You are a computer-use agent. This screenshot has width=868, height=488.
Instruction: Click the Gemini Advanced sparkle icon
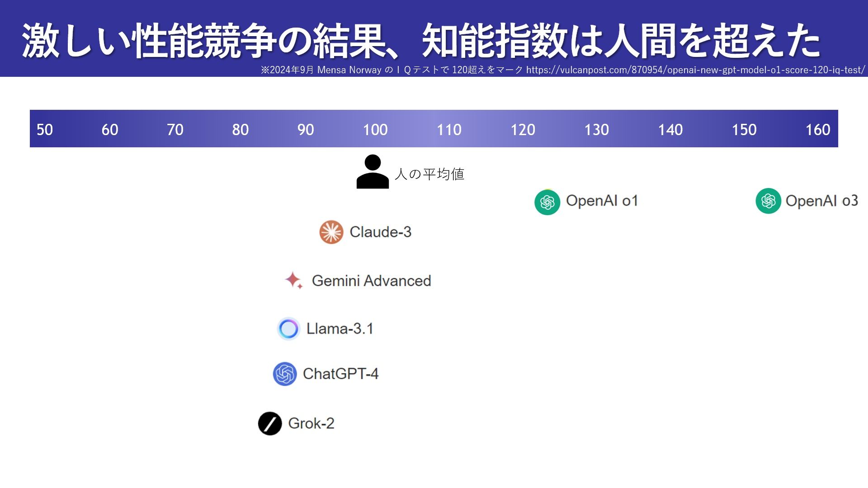[294, 280]
